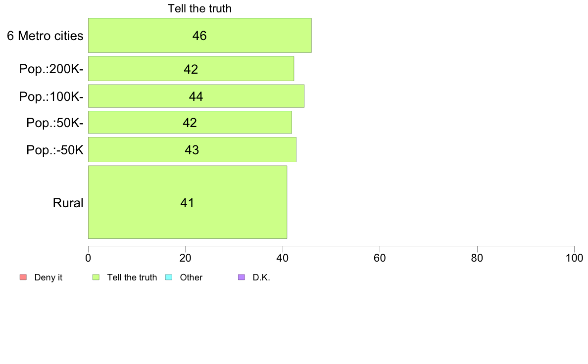Click the Pop.:-50K axis label
The height and width of the screenshot is (364, 588).
click(x=55, y=150)
